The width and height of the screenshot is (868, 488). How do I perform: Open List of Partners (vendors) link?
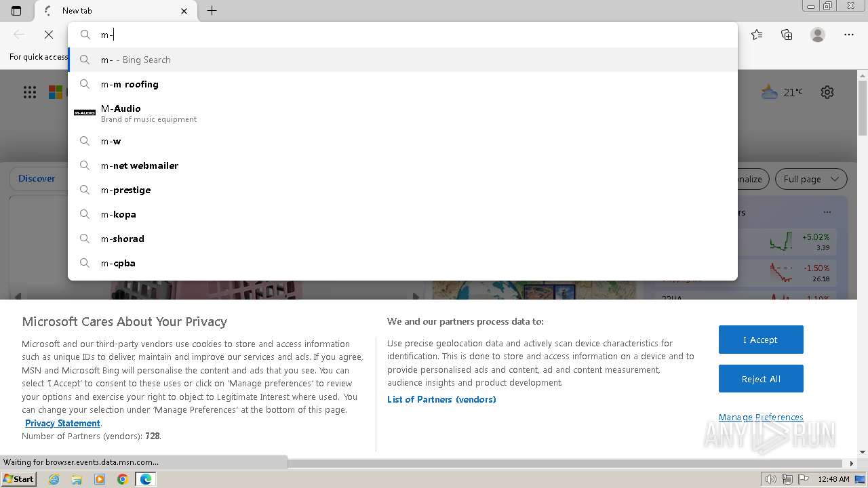coord(441,399)
